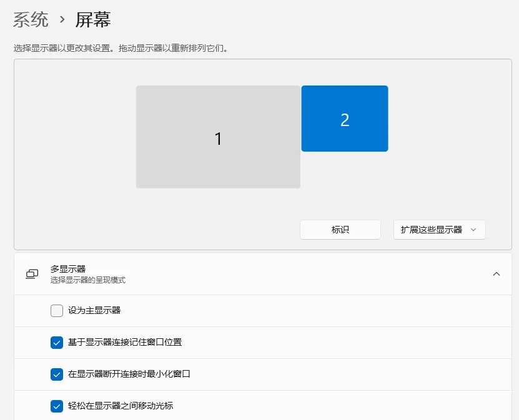The width and height of the screenshot is (519, 420).
Task: Click the 屏幕 page title
Action: [x=93, y=20]
